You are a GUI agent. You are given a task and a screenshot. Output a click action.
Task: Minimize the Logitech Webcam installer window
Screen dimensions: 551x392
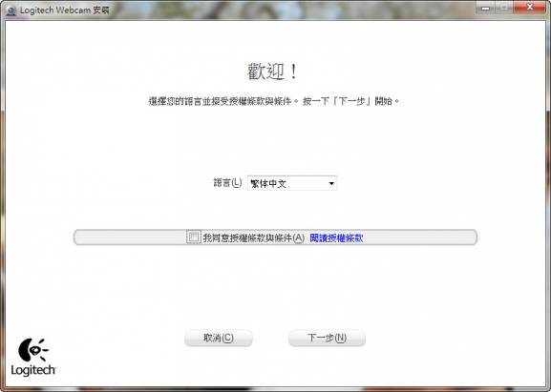(x=486, y=8)
